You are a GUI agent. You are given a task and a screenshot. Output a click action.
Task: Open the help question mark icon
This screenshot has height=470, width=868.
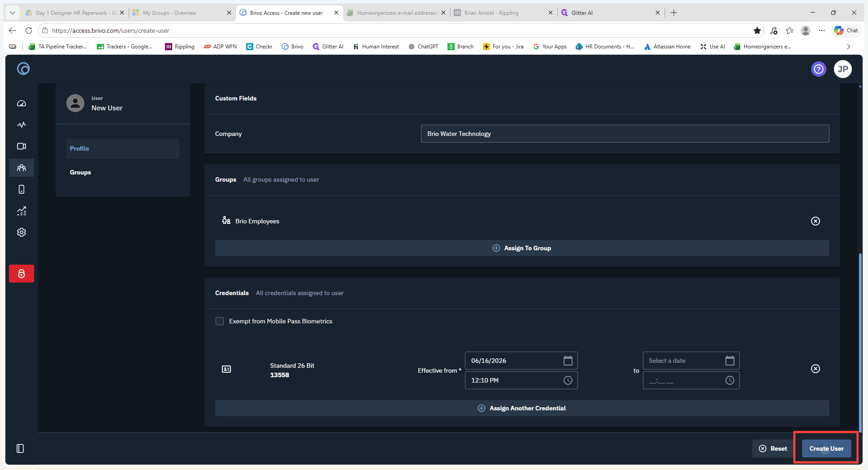pos(819,69)
